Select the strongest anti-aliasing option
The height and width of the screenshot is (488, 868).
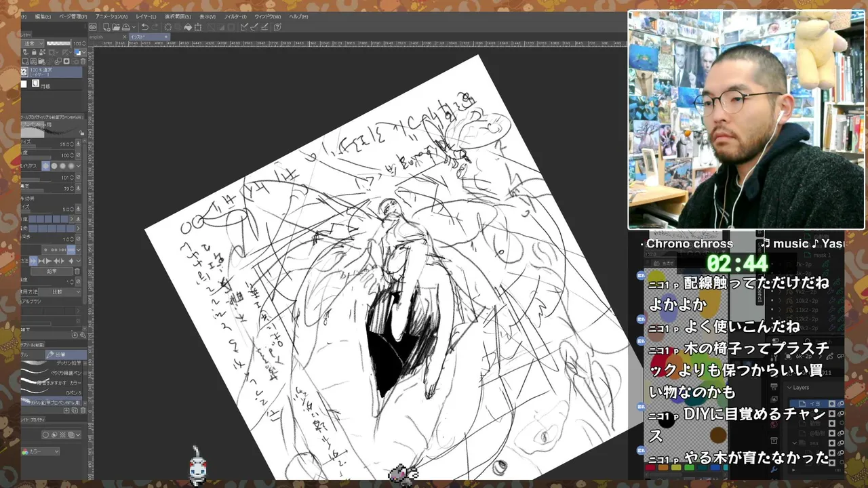(x=71, y=165)
